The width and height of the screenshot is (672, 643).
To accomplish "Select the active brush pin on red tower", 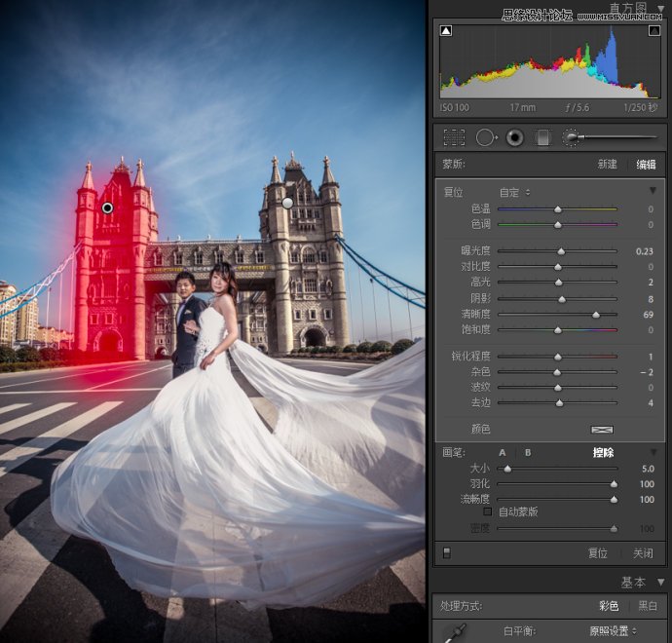I will coord(107,208).
